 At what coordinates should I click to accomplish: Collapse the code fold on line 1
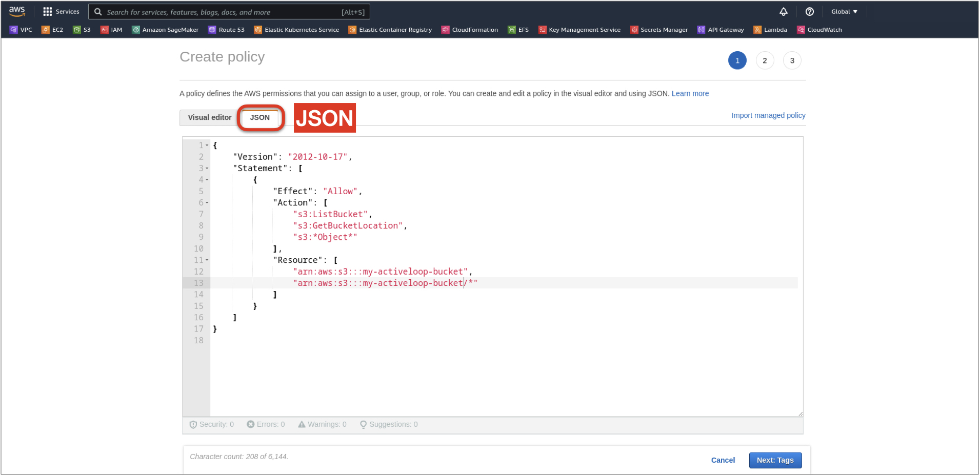(x=207, y=146)
